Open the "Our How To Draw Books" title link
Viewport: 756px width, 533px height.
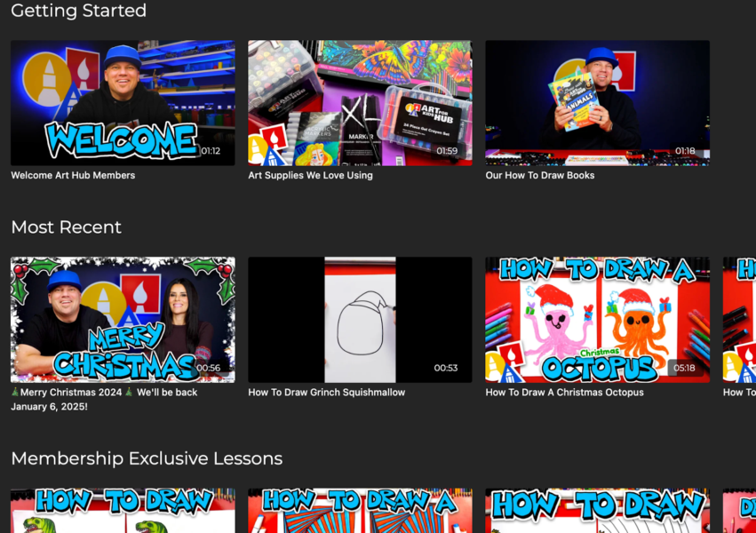[539, 176]
